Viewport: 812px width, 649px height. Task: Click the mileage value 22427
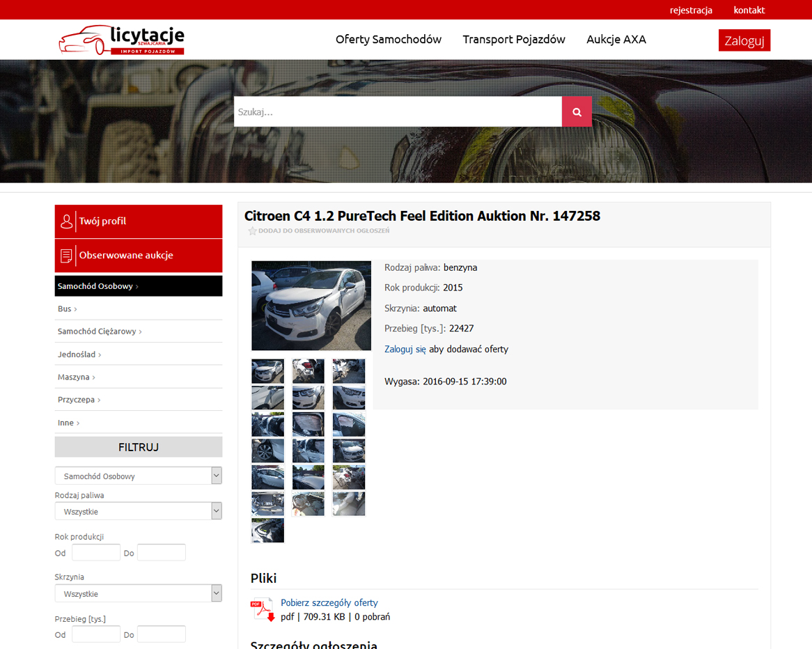point(462,329)
